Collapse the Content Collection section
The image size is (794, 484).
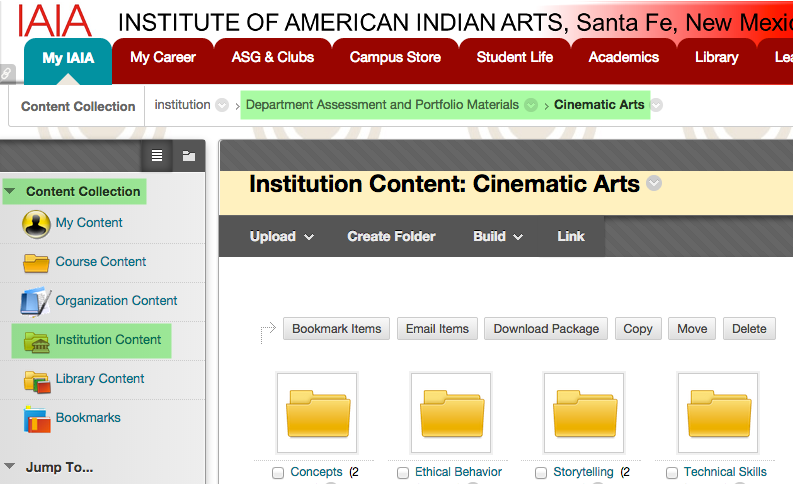10,191
